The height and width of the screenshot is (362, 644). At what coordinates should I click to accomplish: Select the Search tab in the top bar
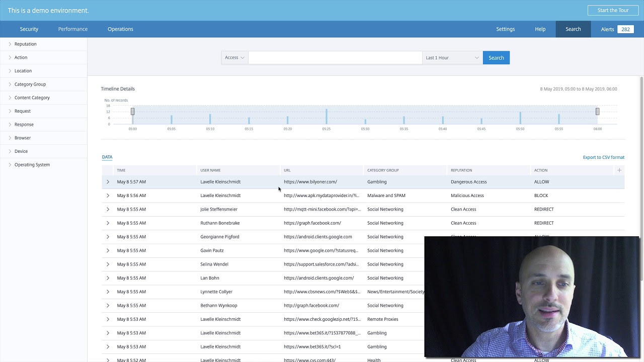click(573, 29)
